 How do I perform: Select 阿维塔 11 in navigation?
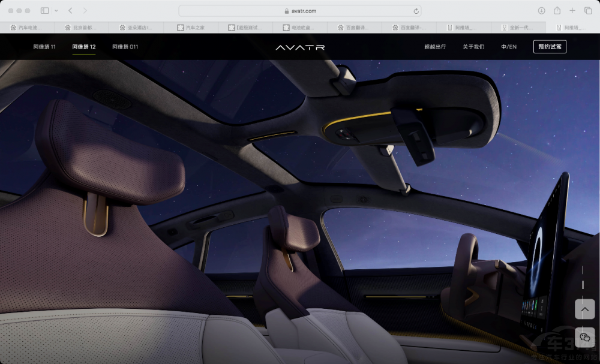coord(44,47)
